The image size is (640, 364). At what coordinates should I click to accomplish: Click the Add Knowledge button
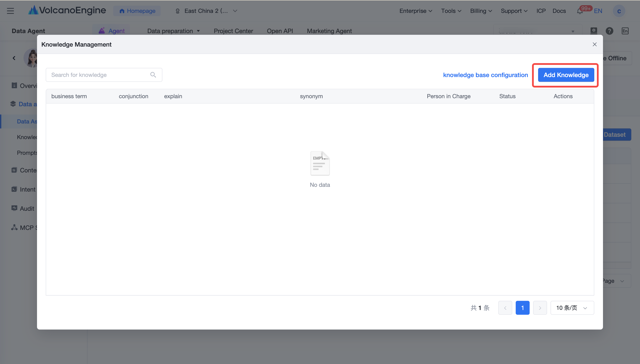tap(566, 75)
